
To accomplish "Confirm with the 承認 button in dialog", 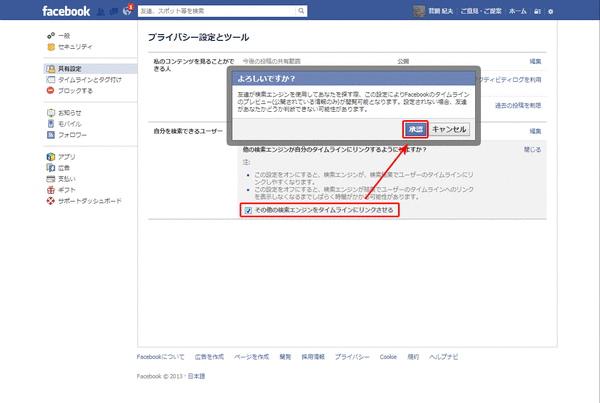I will 415,129.
